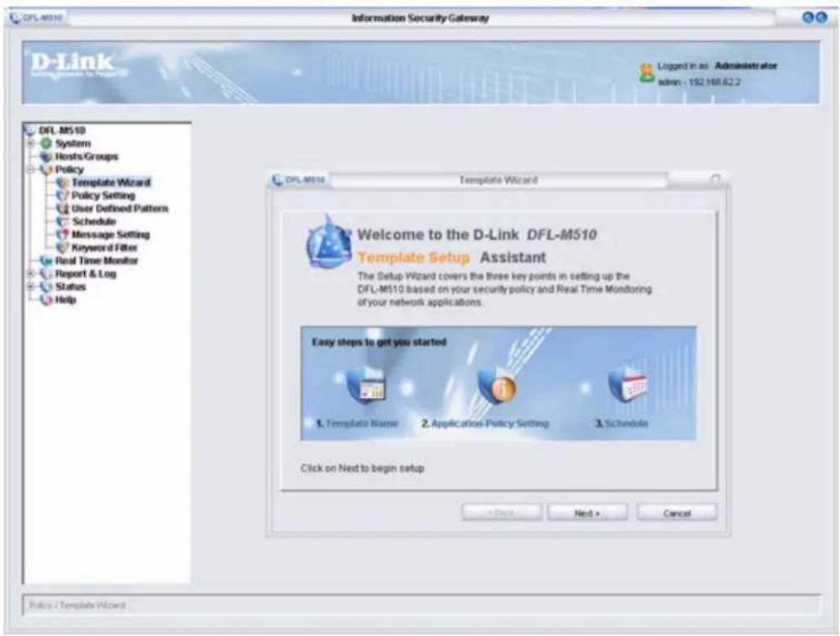Click the Message Setting tree icon
This screenshot has height=636, width=840.
click(63, 235)
